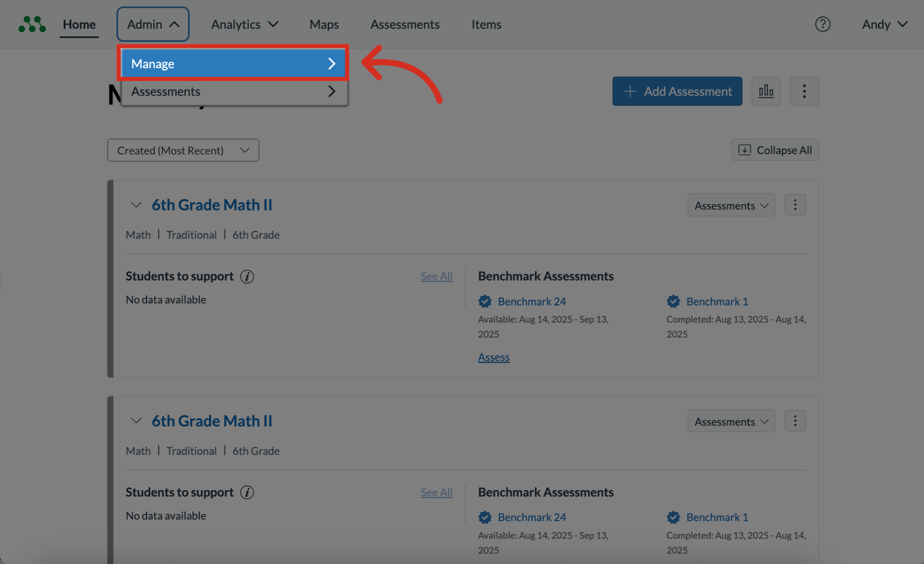
Task: Open the kebab menu on the second tracker card
Action: click(x=795, y=421)
